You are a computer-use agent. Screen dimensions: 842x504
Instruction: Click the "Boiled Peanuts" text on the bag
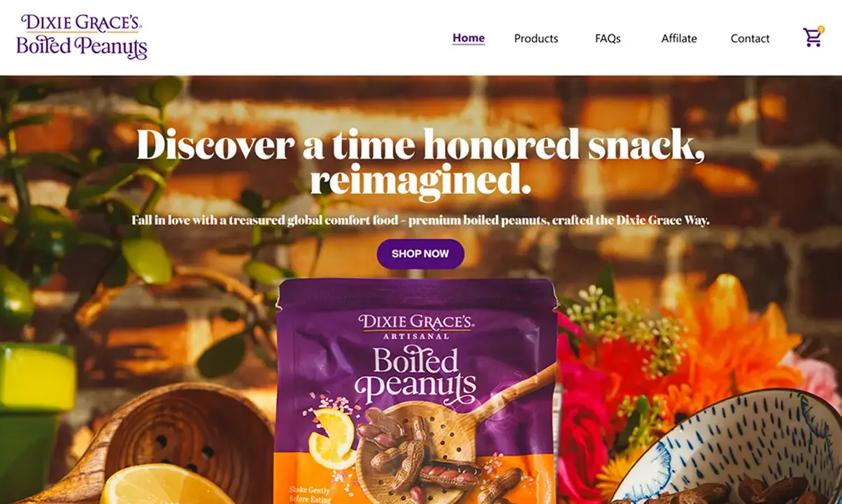point(415,373)
